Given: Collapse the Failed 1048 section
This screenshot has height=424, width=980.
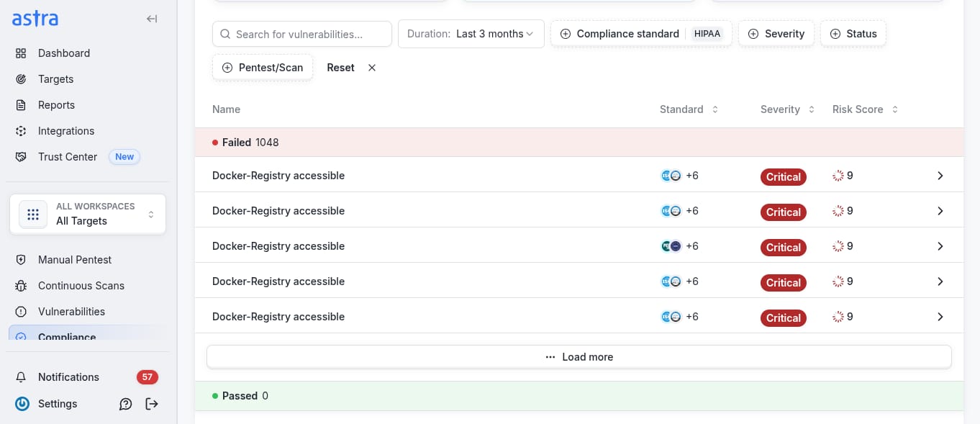Looking at the screenshot, I should tap(579, 143).
